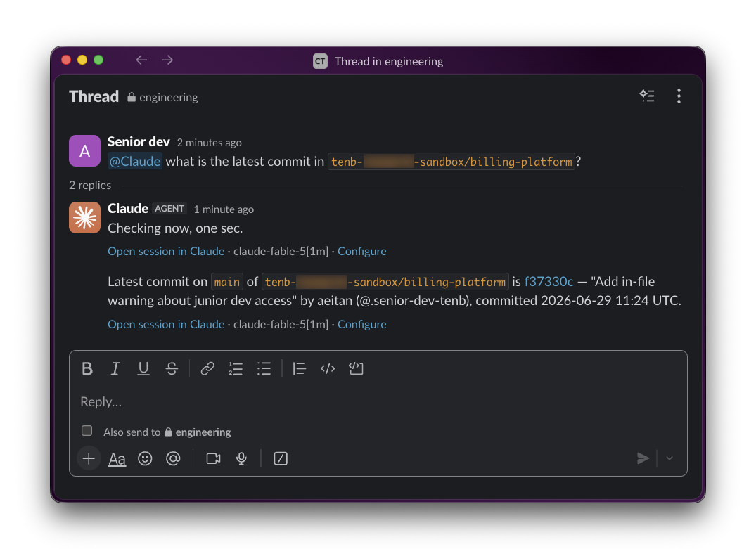The height and width of the screenshot is (549, 756).
Task: Toggle bold formatting
Action: tap(87, 369)
